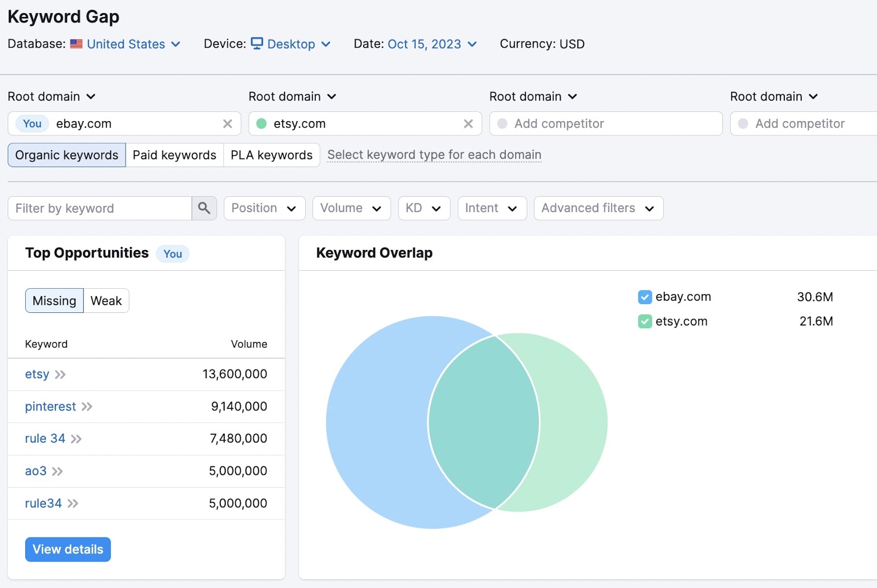
Task: Click the Volume column header
Action: click(249, 344)
